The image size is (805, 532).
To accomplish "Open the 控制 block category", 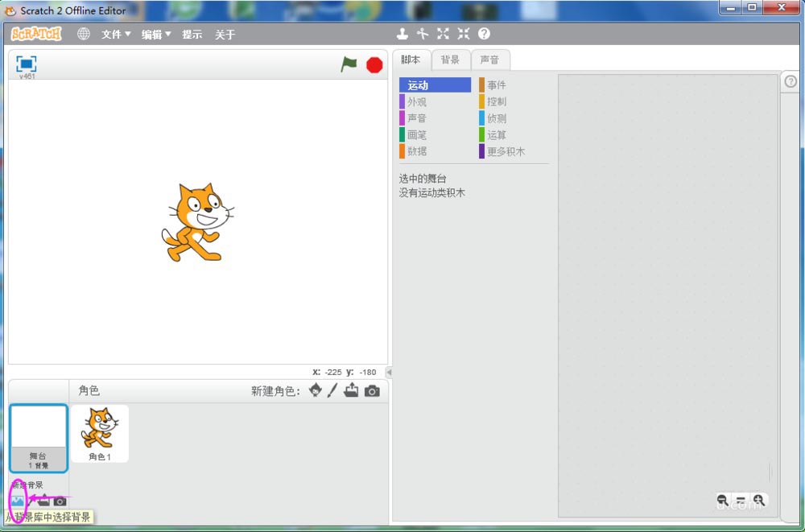I will [x=497, y=102].
